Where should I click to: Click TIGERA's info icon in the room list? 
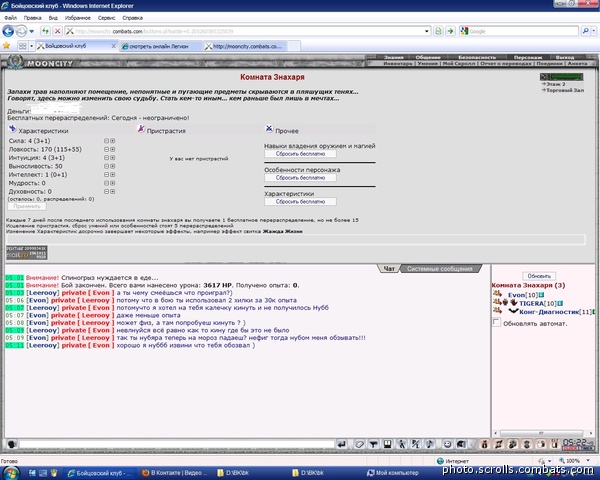(x=560, y=303)
